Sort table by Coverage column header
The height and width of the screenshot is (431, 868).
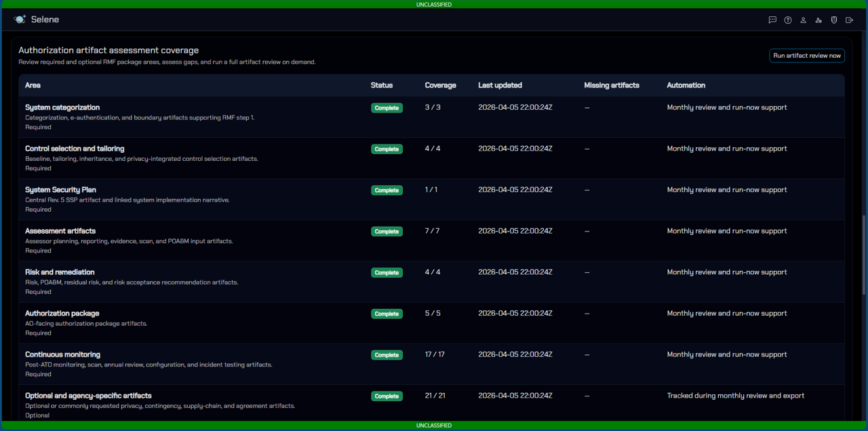coord(440,86)
